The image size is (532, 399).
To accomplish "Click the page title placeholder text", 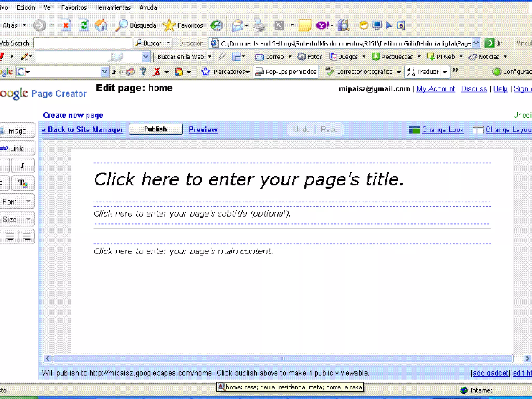I will 249,179.
